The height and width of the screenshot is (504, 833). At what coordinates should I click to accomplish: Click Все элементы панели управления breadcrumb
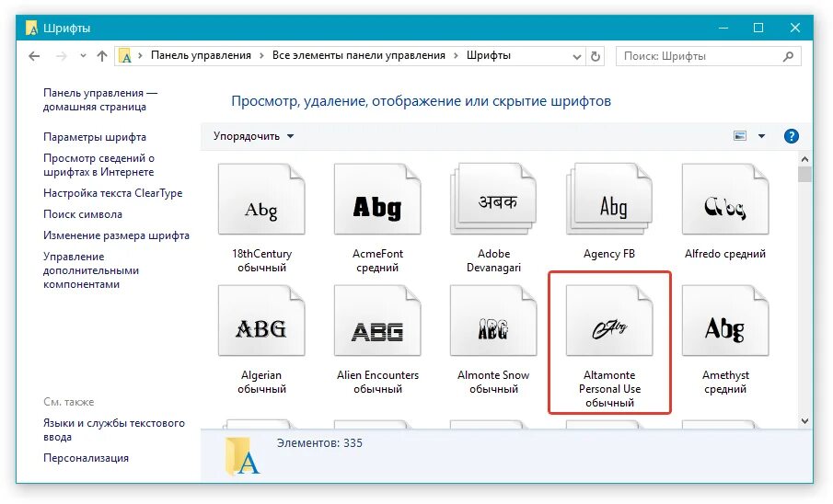pos(359,55)
